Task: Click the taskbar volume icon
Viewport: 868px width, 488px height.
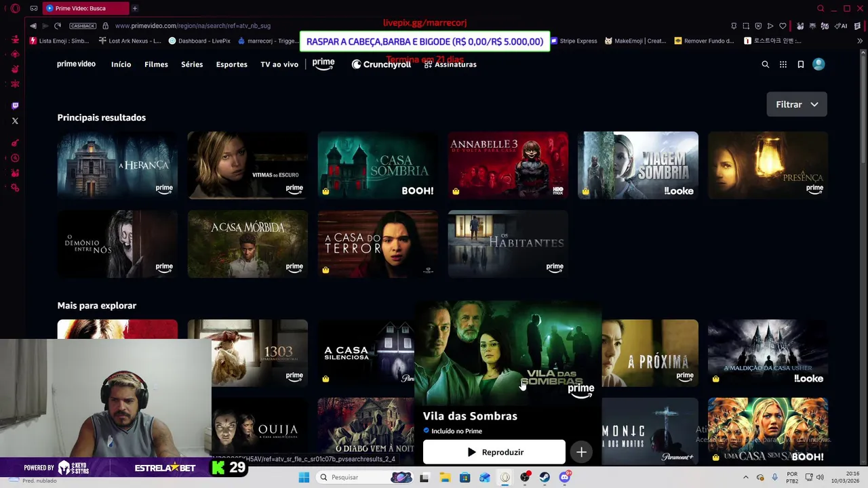Action: point(820,477)
